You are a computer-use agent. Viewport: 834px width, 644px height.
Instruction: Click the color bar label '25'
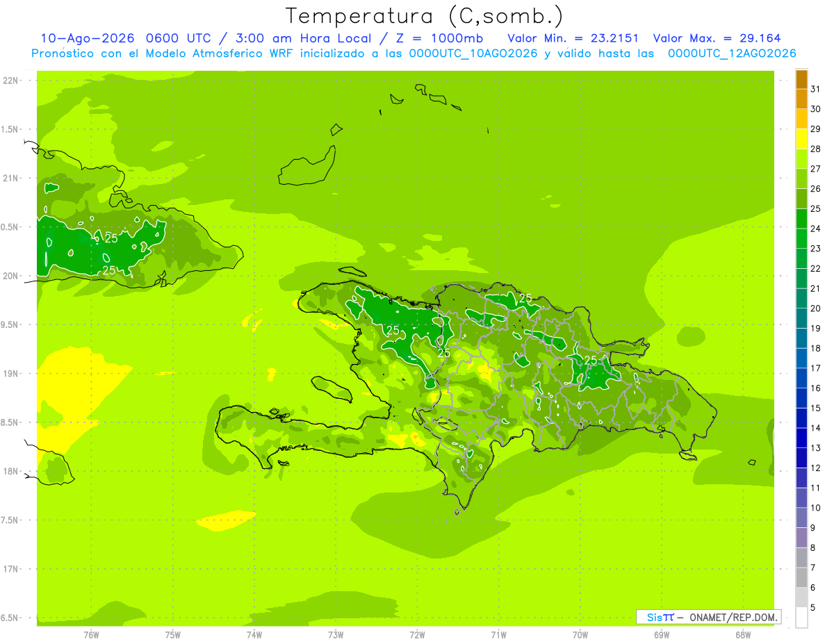point(815,208)
